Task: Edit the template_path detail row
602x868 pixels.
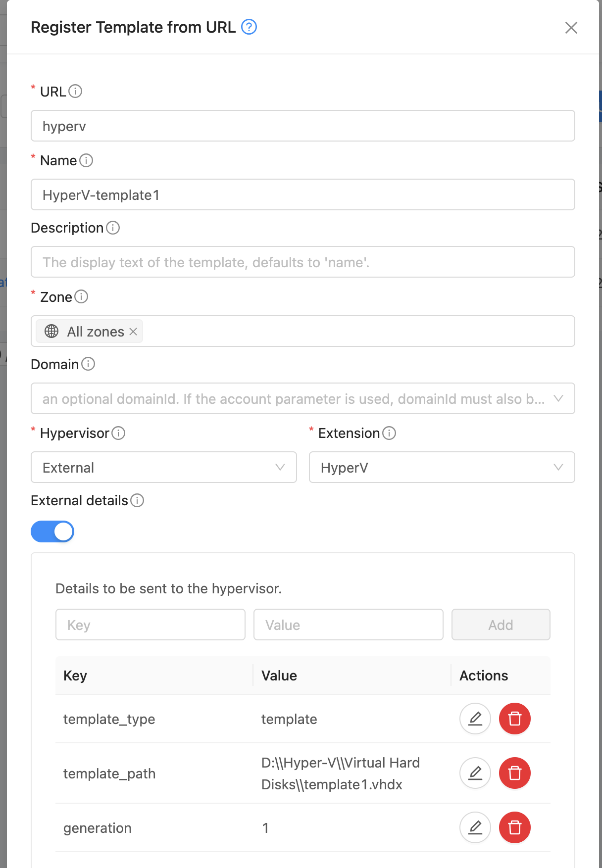Action: [475, 773]
